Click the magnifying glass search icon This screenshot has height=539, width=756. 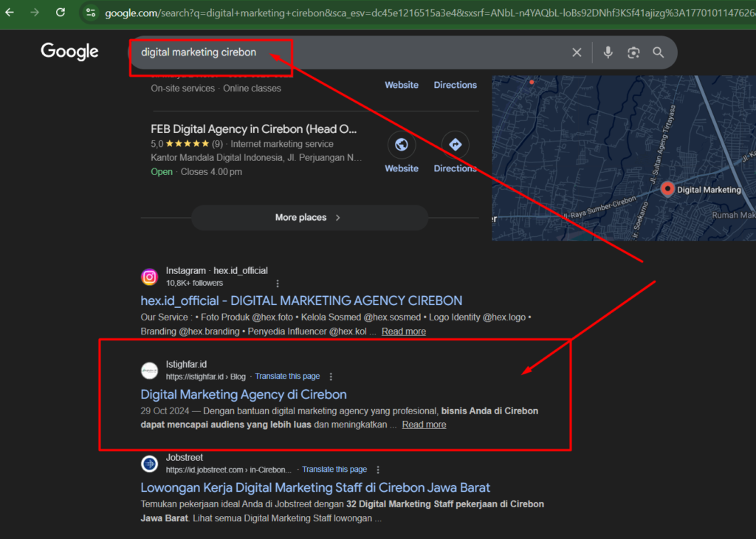tap(658, 52)
